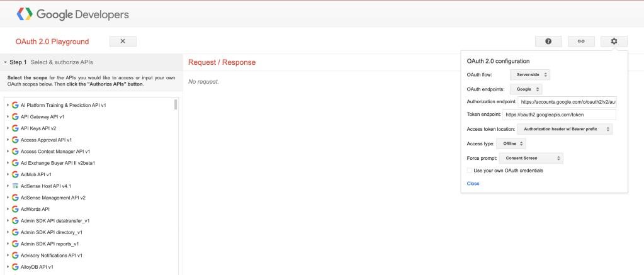Viewport: 644px width, 275px height.
Task: Click the Step 1 Select & authorize APIs header
Action: pyautogui.click(x=91, y=62)
